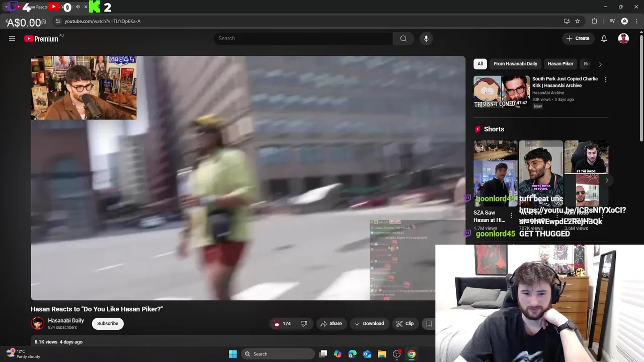Select the Hasan Piker filter chip
644x362 pixels.
pyautogui.click(x=560, y=64)
